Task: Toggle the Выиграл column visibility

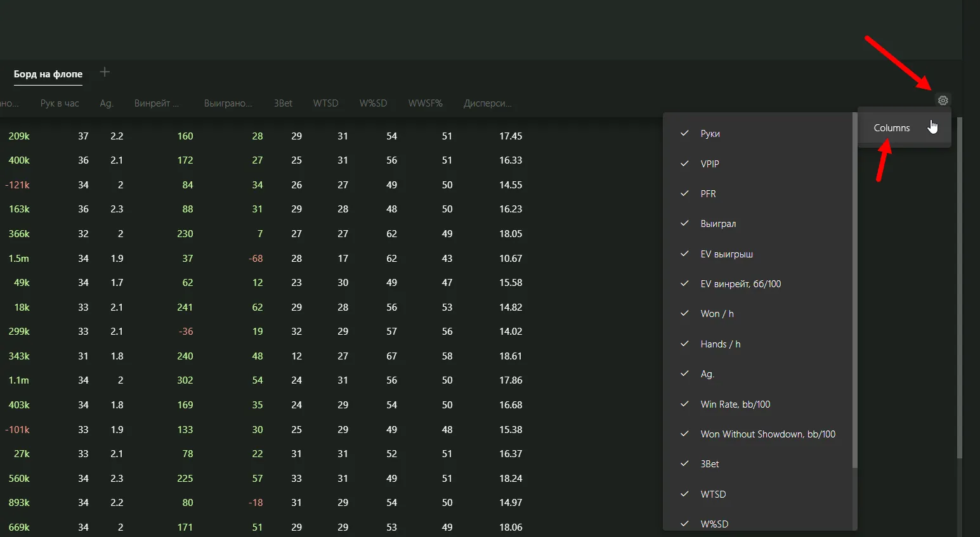Action: point(685,224)
